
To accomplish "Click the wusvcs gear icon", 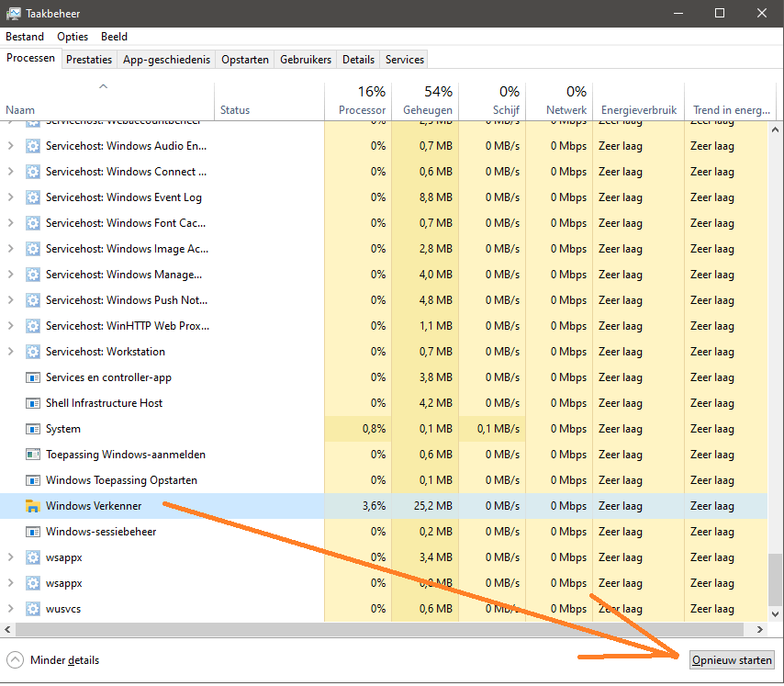I will coord(32,609).
